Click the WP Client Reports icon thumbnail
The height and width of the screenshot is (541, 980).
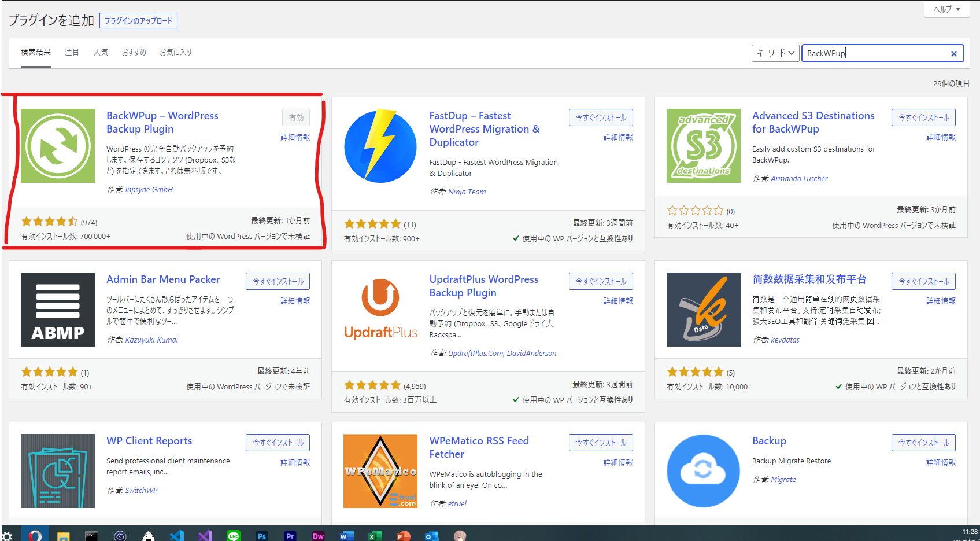[x=58, y=471]
